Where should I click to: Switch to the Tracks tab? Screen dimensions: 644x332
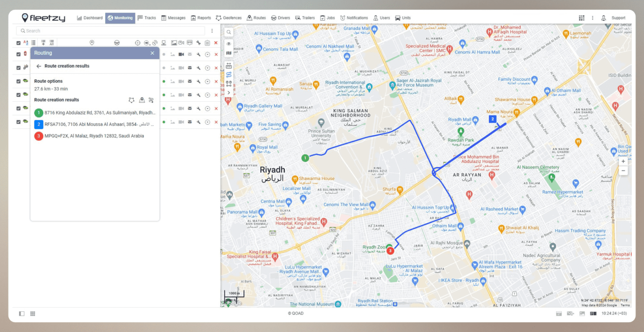click(147, 18)
